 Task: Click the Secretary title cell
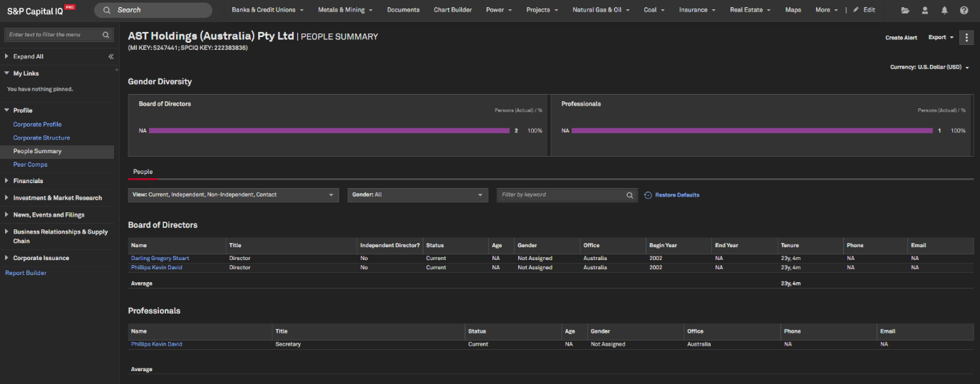coord(288,344)
